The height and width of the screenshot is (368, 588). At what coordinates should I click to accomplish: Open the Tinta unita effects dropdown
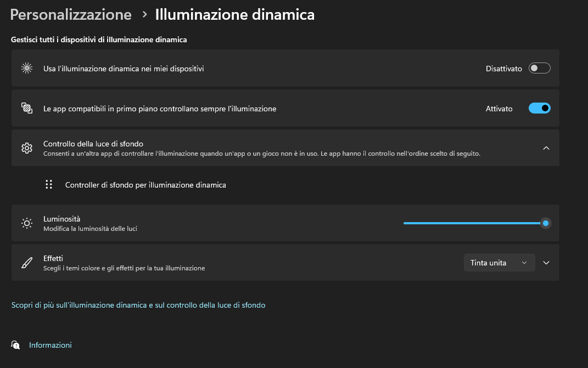point(499,263)
